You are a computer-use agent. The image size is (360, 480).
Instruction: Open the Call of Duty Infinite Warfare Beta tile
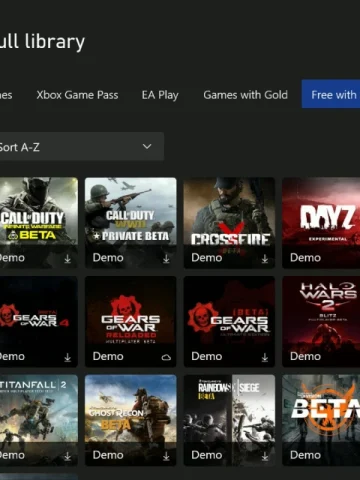tap(39, 223)
